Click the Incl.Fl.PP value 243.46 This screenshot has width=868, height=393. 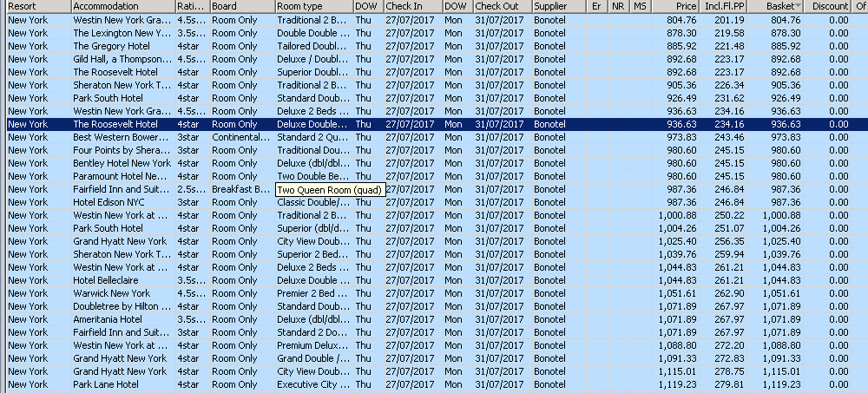click(x=729, y=137)
